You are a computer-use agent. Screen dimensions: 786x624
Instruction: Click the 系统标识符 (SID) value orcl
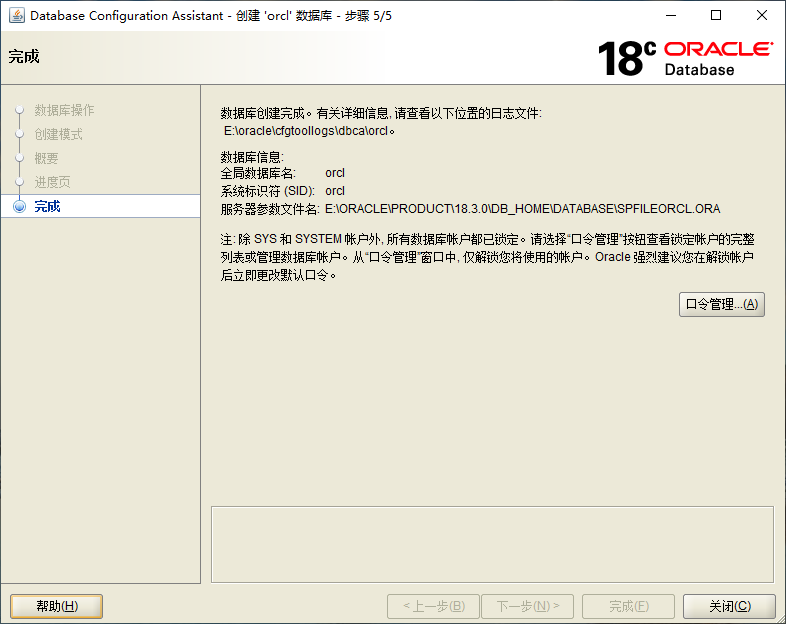(x=335, y=191)
